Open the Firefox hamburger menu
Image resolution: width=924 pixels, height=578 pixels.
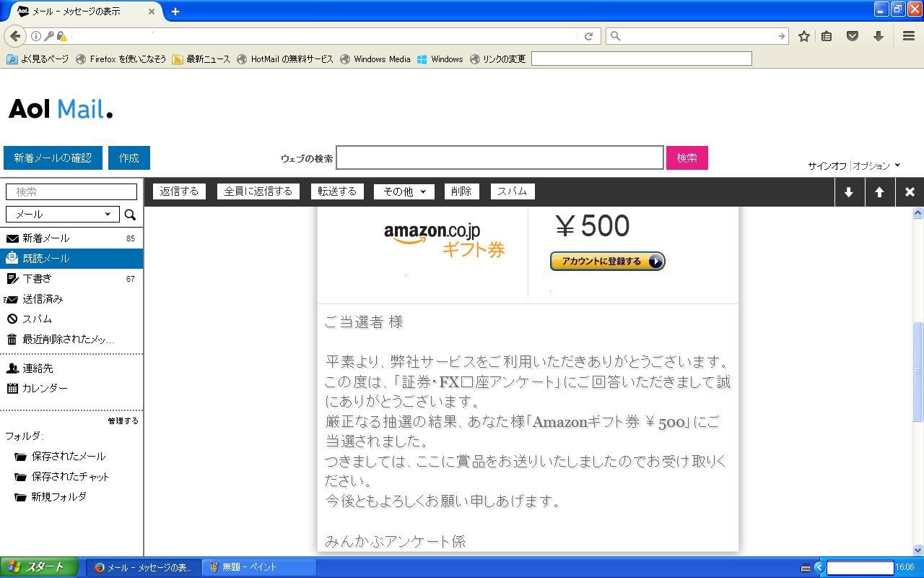click(909, 36)
